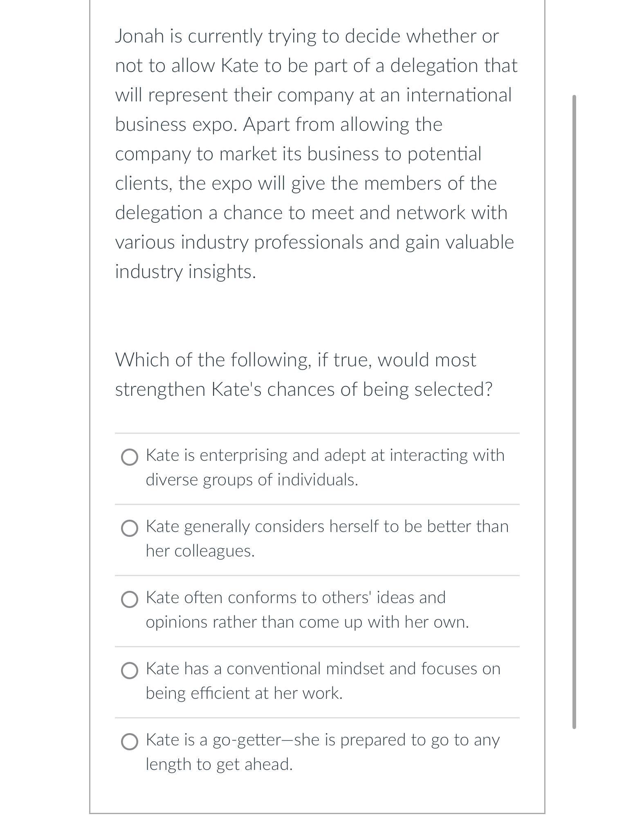Viewport: 644px width, 819px height.
Task: Select radio button for better than colleagues answer
Action: coord(130,528)
